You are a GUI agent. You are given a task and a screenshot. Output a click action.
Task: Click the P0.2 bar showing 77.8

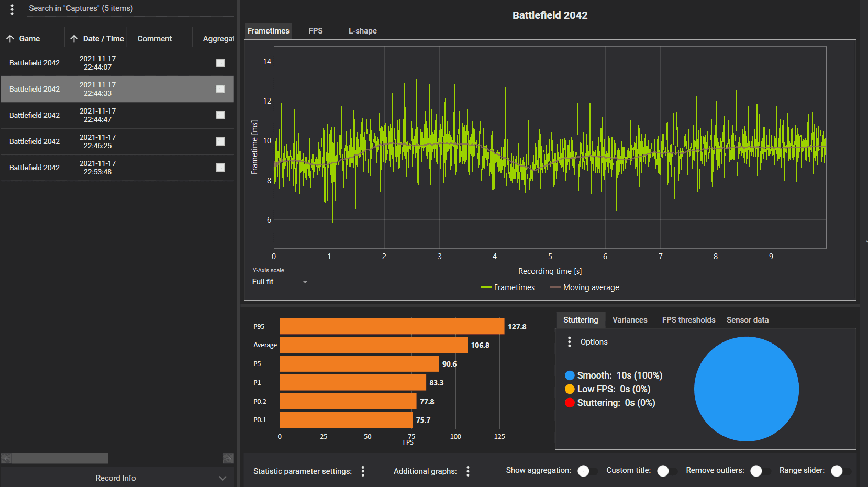[x=348, y=402]
